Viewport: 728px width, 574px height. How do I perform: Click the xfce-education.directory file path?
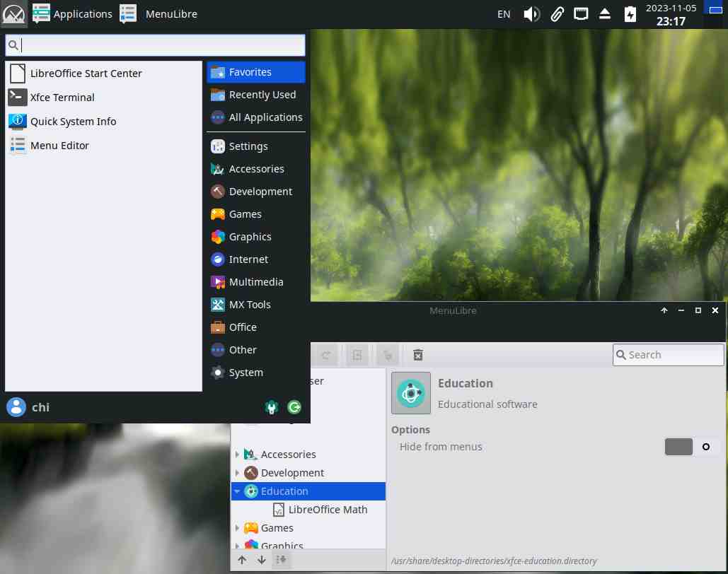pyautogui.click(x=494, y=561)
